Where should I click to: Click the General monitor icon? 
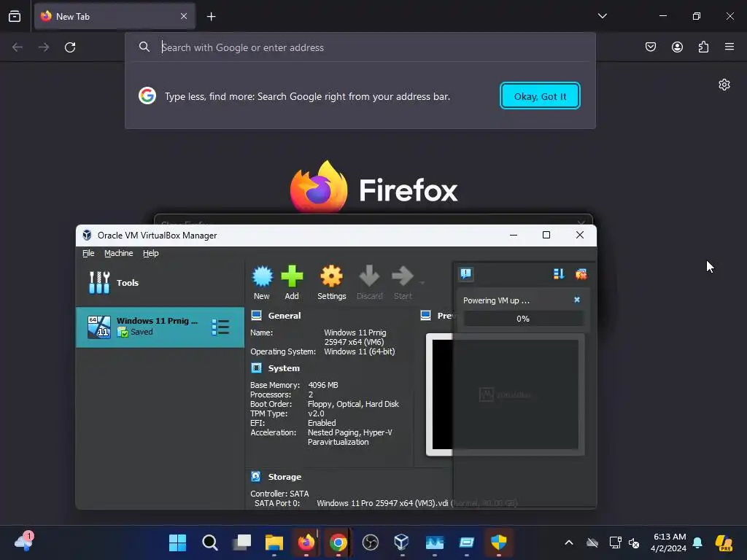point(256,315)
